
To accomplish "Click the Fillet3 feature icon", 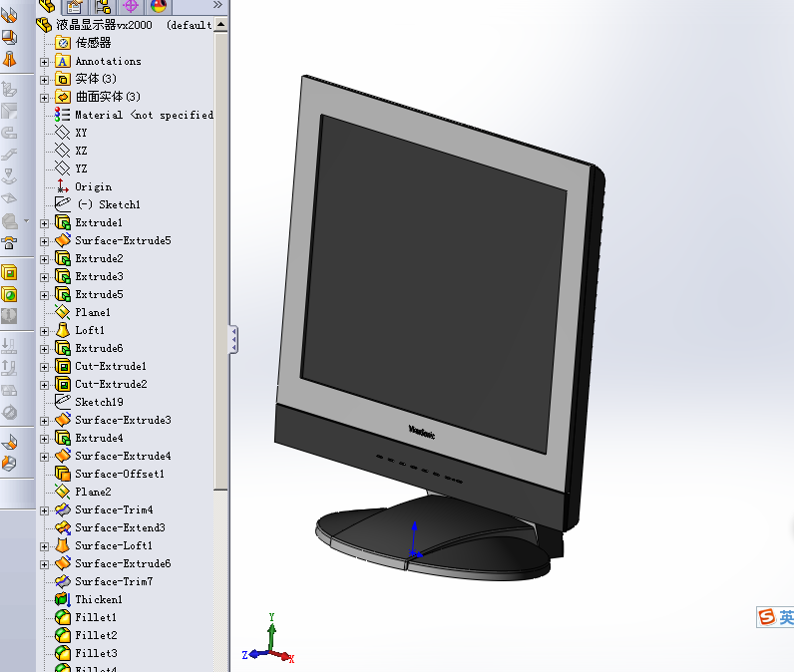I will [x=62, y=653].
